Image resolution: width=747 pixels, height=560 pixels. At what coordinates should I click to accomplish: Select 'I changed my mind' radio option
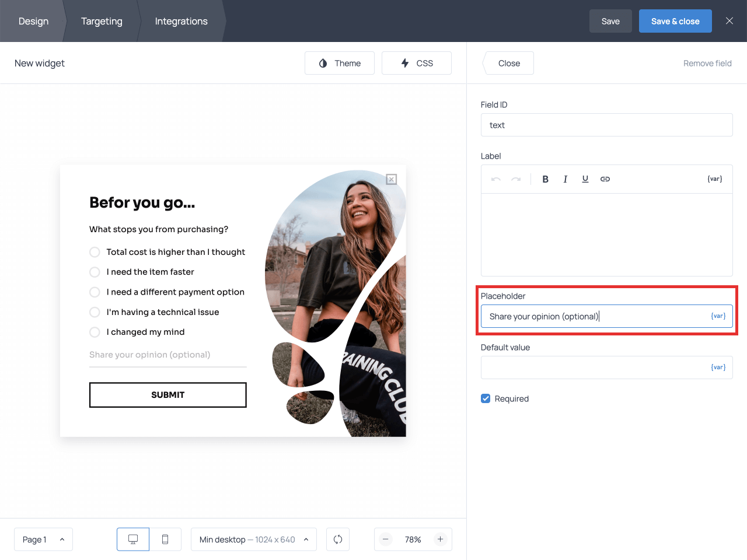point(95,332)
